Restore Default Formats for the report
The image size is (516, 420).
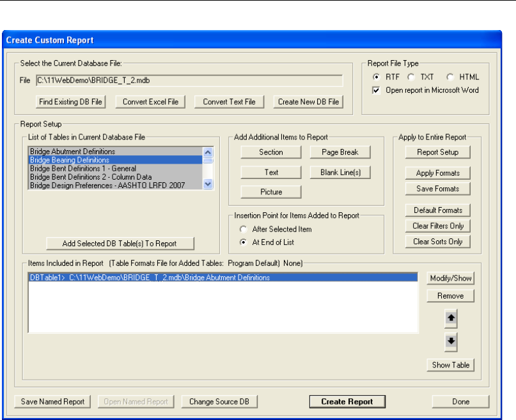coord(438,210)
